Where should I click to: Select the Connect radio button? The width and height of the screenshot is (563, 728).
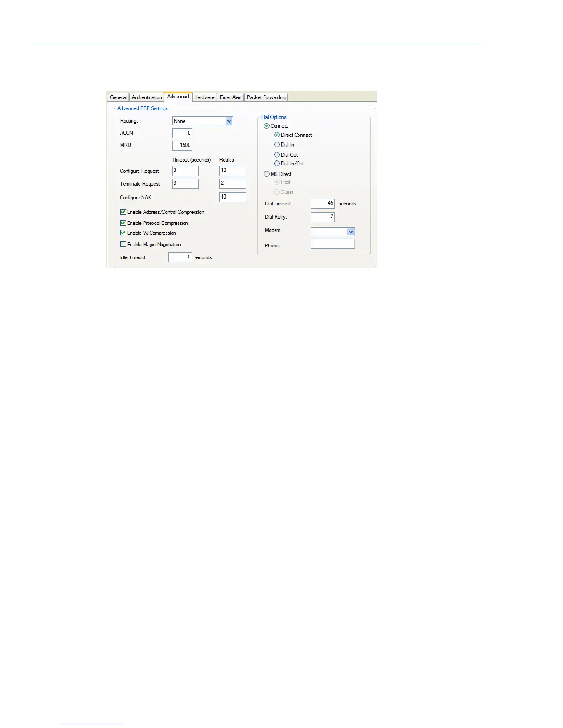point(267,126)
